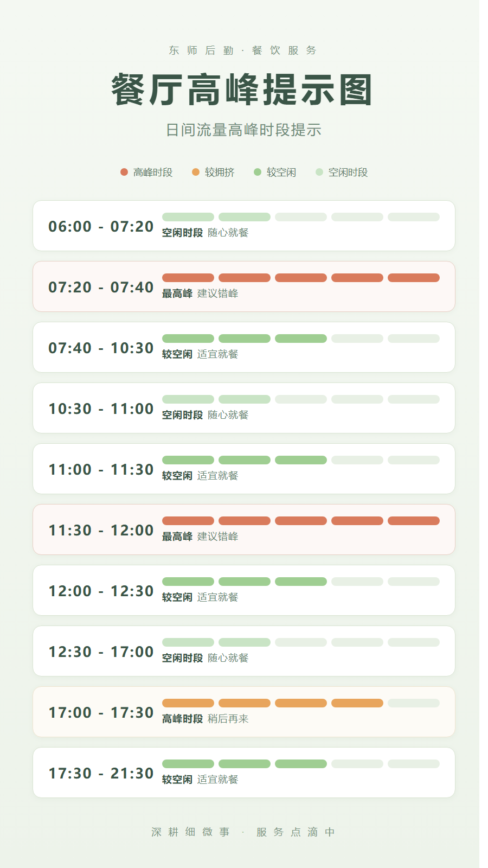Click the green 较空闲 legend dot
The image size is (488, 868).
coord(258,172)
